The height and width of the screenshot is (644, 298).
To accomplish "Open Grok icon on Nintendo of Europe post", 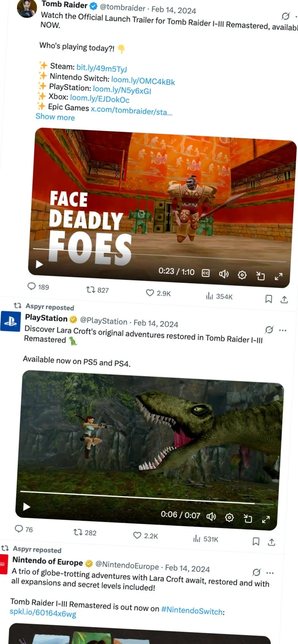I will pos(257,572).
